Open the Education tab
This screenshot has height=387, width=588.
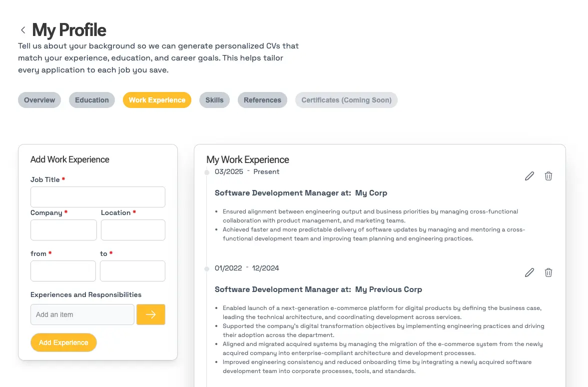(92, 100)
